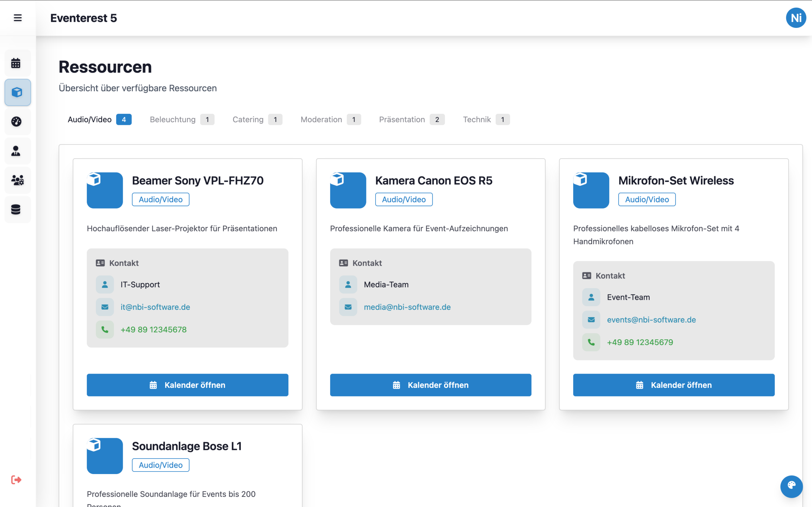Open calendar for Beamer Sony VPL-FHZ70
The width and height of the screenshot is (812, 507).
click(187, 385)
